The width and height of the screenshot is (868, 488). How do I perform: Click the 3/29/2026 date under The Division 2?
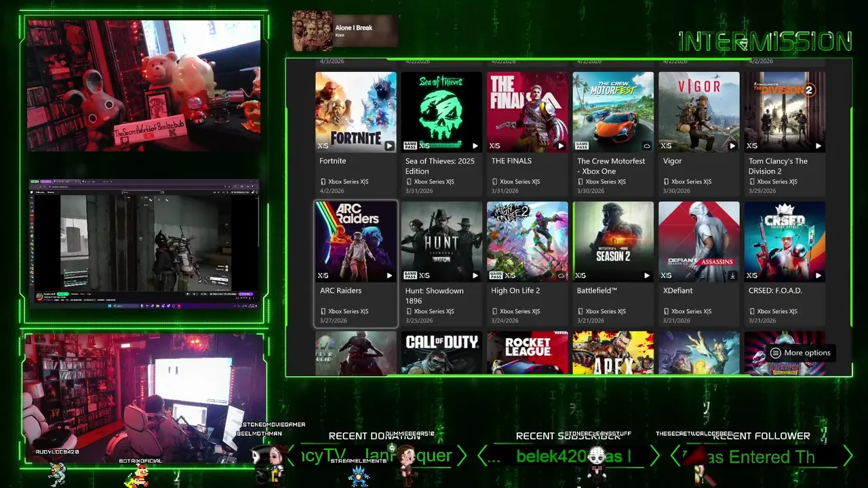763,191
